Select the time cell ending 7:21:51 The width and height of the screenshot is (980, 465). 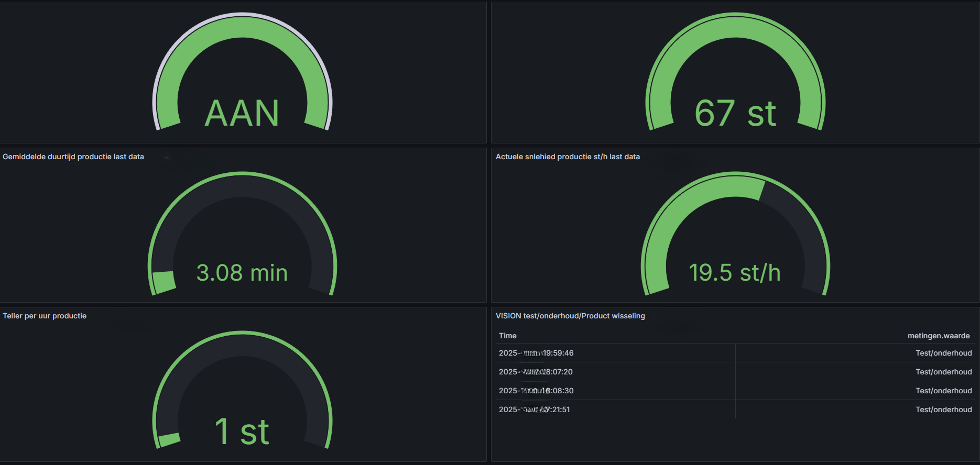click(x=535, y=409)
